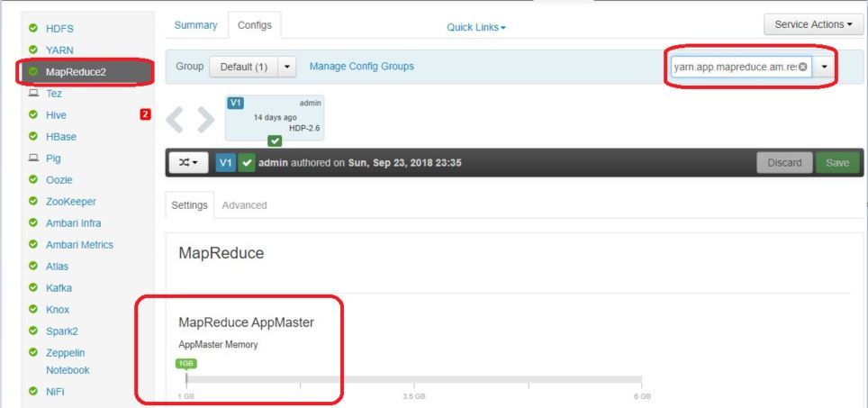This screenshot has height=408, width=868.
Task: Open the Knox service
Action: click(x=58, y=310)
